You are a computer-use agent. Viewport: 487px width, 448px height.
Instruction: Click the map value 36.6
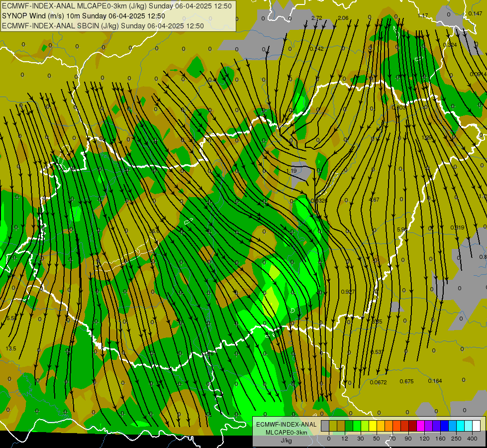pyautogui.click(x=154, y=231)
